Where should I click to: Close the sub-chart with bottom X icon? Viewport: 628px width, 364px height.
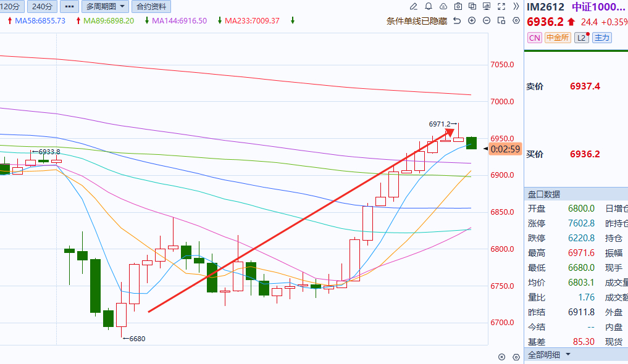502,357
